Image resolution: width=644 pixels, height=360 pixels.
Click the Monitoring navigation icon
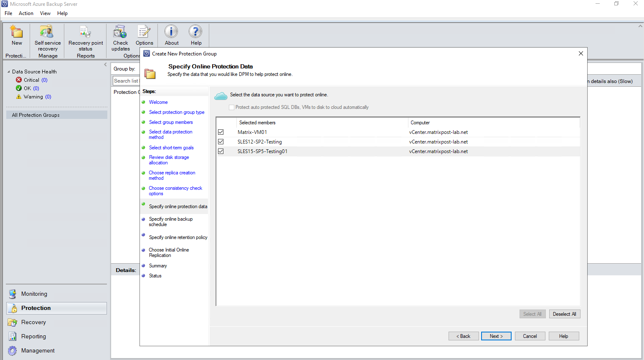pyautogui.click(x=13, y=294)
